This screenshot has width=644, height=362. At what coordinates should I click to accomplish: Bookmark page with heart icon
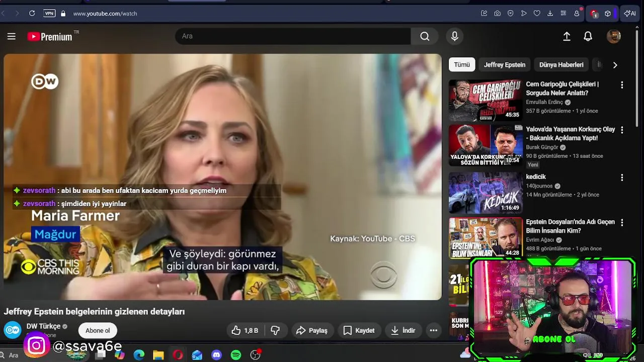537,14
